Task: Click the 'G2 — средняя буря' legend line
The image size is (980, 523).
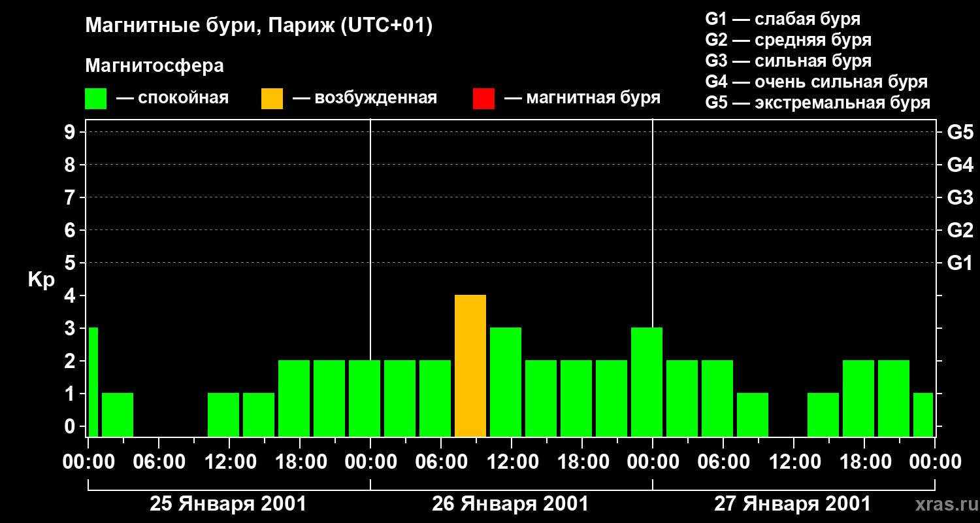Action: [x=788, y=40]
